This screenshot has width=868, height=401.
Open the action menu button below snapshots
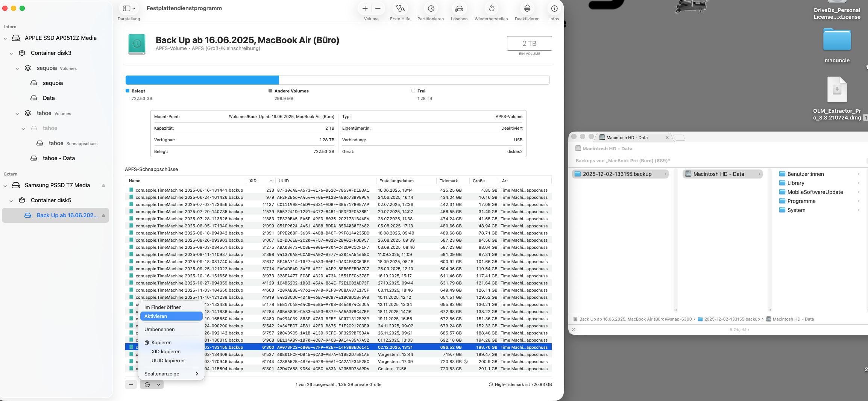point(152,384)
